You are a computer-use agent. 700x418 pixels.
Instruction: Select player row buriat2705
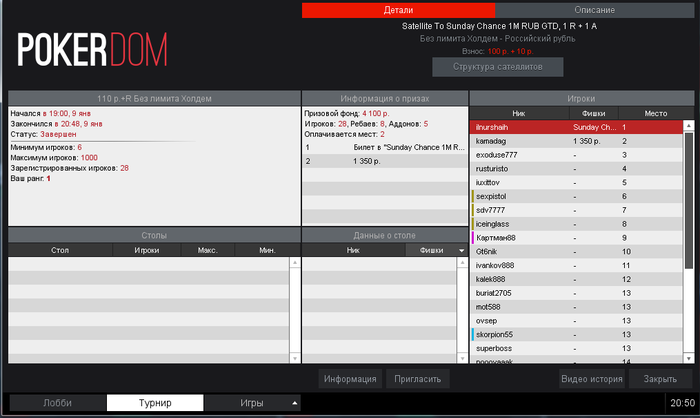(x=576, y=293)
